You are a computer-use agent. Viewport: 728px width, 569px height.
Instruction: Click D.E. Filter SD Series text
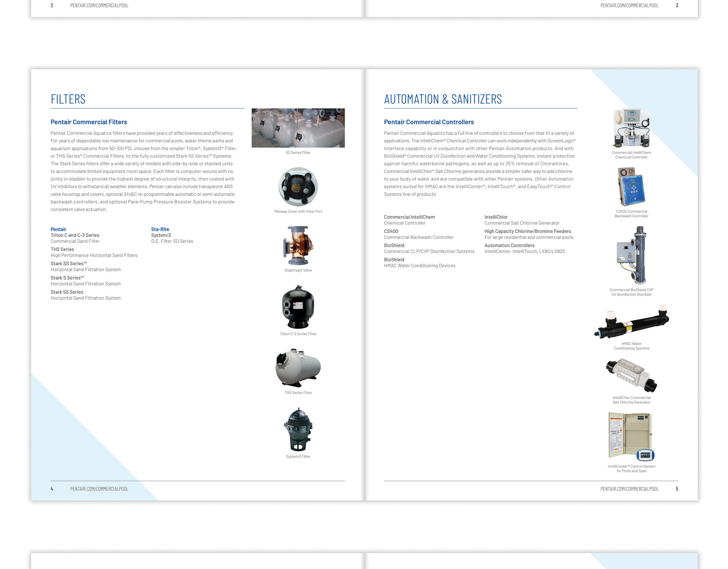[x=172, y=241]
